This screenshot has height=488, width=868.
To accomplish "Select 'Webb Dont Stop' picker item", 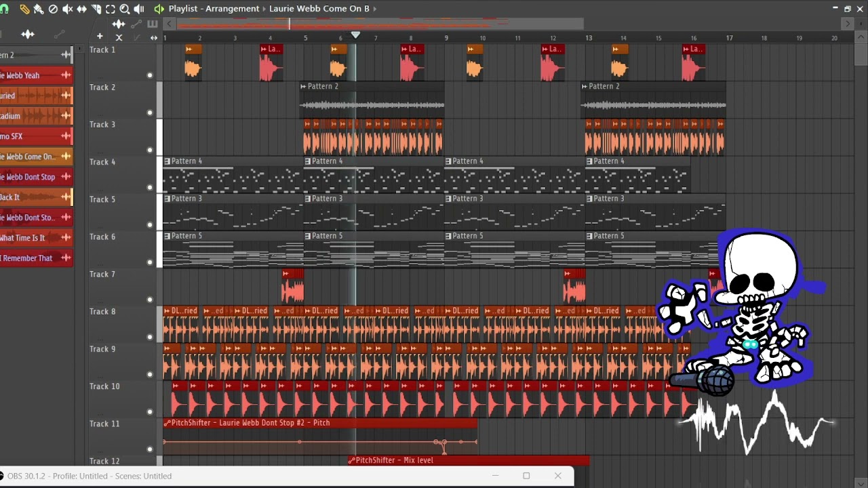I will coord(37,177).
